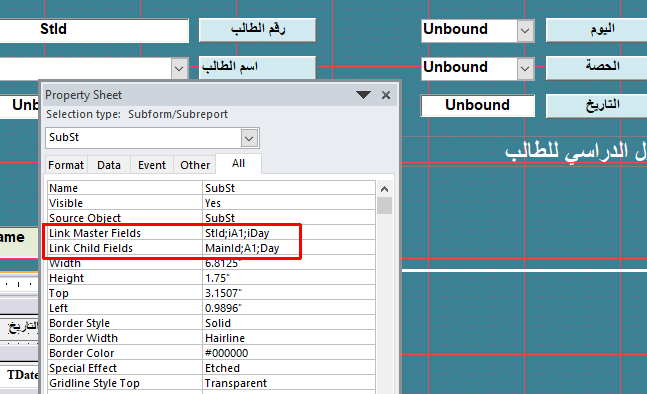Switch to the Event tab
This screenshot has height=394, width=647.
[x=152, y=165]
